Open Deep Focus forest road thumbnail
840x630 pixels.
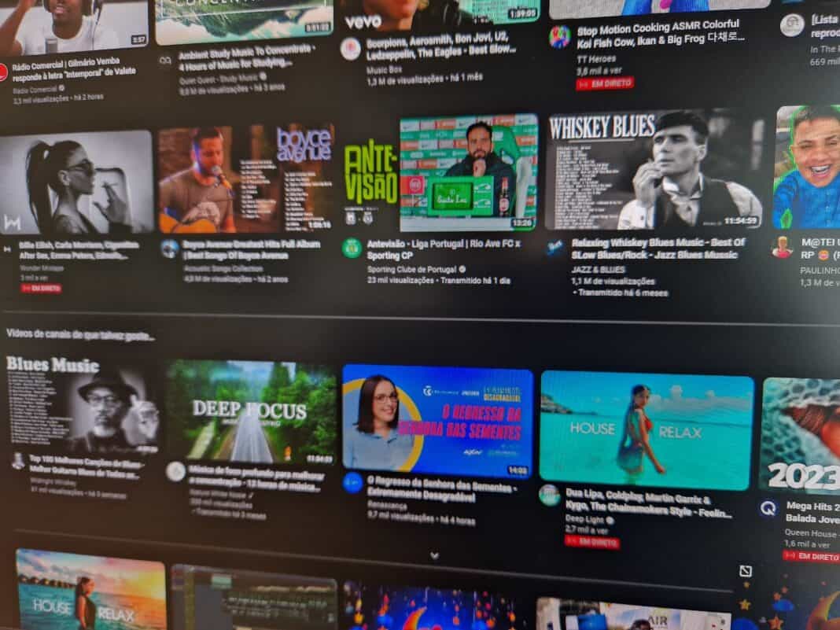pos(251,412)
